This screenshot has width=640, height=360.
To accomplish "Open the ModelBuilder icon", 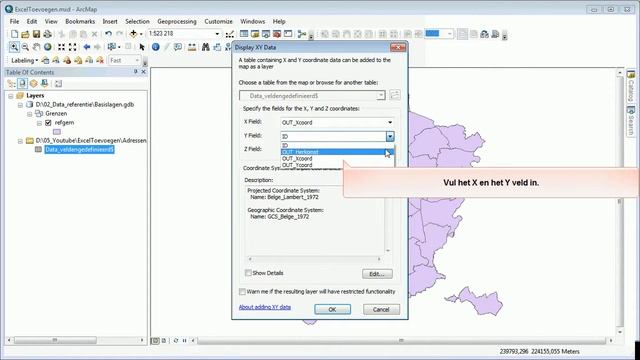I will (x=302, y=34).
